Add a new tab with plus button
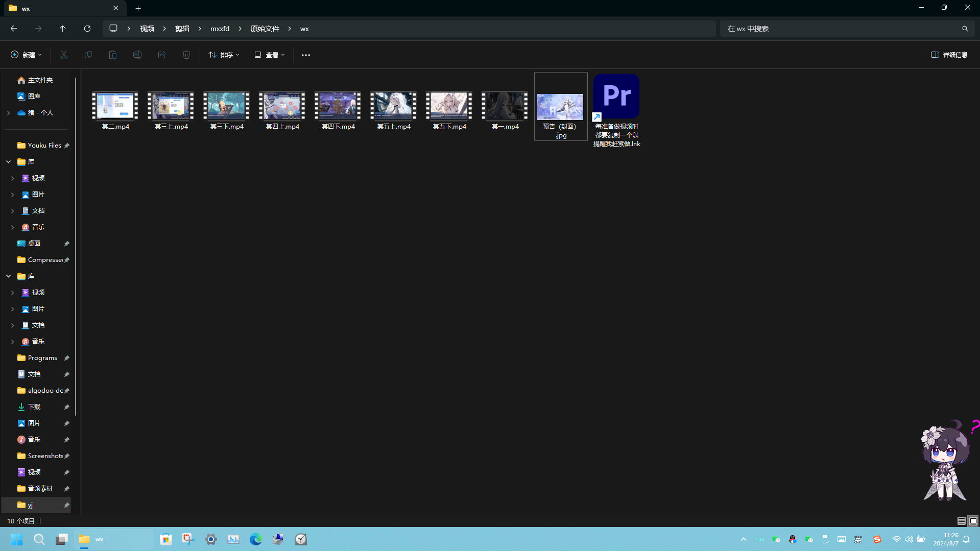This screenshot has height=551, width=980. click(x=138, y=8)
